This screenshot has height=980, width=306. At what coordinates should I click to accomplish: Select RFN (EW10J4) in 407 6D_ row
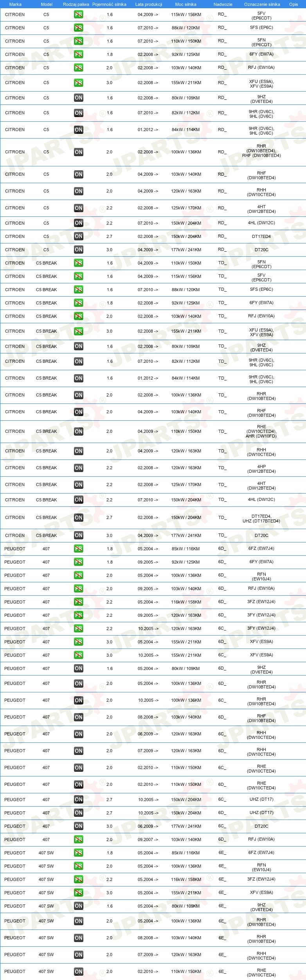261,576
